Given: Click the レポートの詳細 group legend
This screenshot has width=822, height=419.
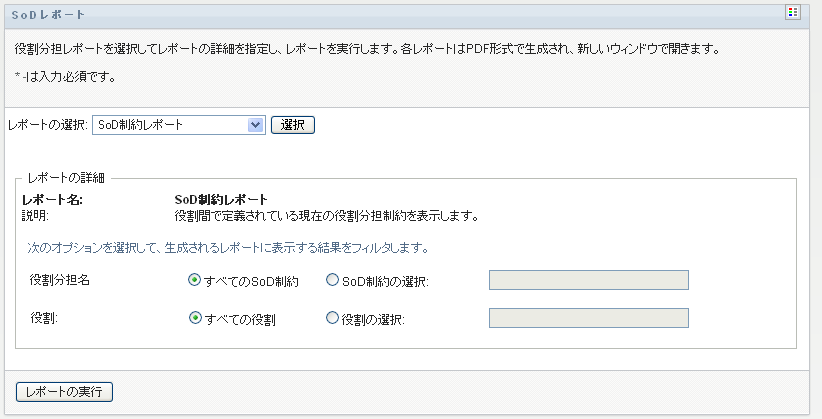Looking at the screenshot, I should coord(65,178).
